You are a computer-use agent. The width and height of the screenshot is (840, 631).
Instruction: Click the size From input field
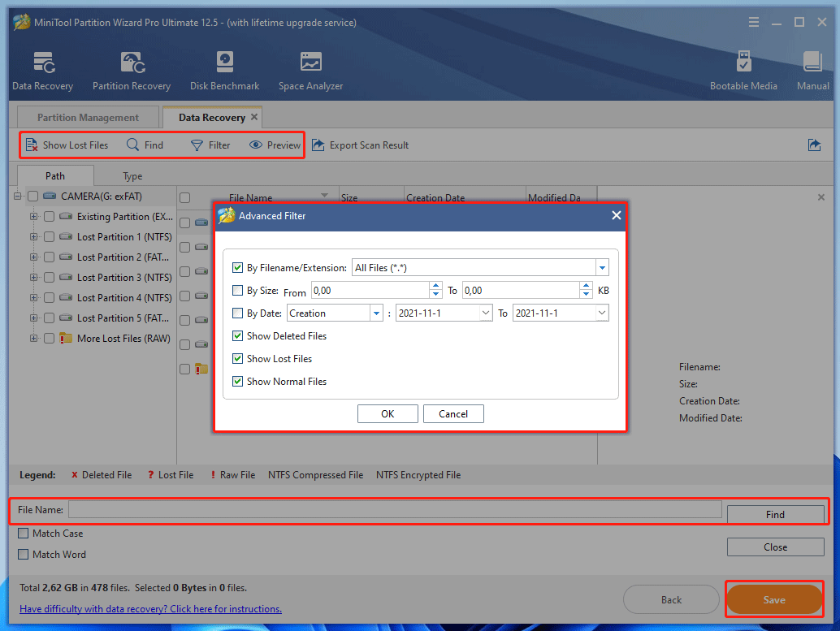(x=370, y=290)
